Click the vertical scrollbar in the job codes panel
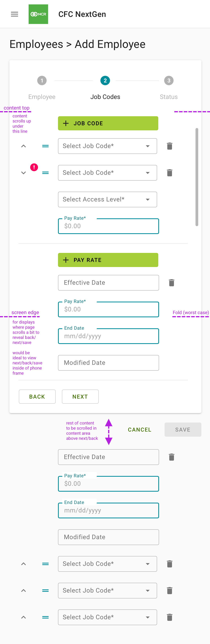This screenshot has height=644, width=210. pyautogui.click(x=197, y=177)
